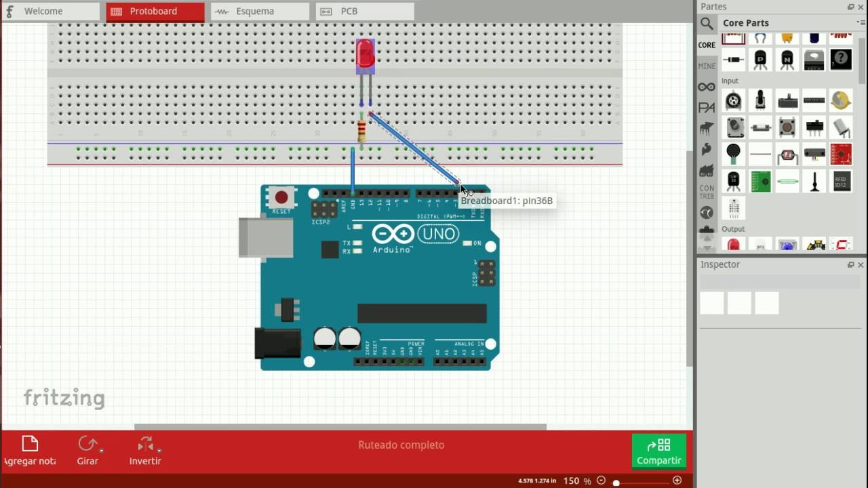Pick the mystery part question-mark icon

[x=841, y=60]
